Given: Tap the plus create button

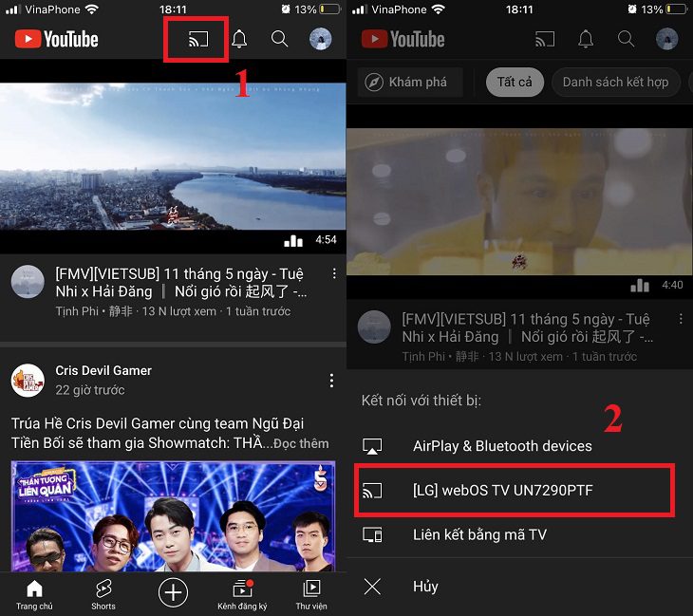Looking at the screenshot, I should (173, 592).
